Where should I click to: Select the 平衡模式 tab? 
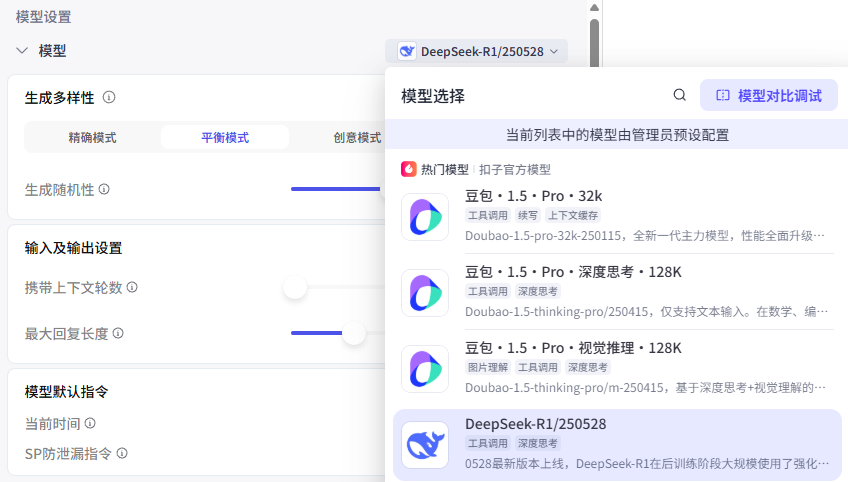pos(225,137)
